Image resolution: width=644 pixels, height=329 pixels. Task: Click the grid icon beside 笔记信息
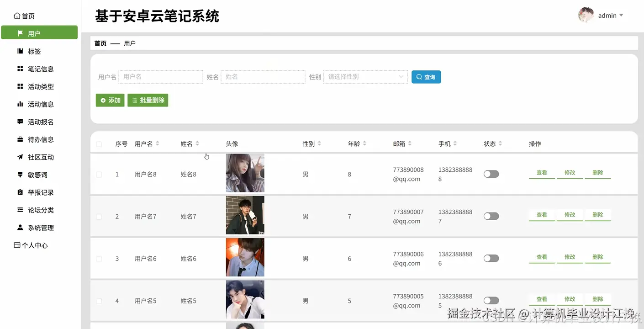(x=20, y=69)
